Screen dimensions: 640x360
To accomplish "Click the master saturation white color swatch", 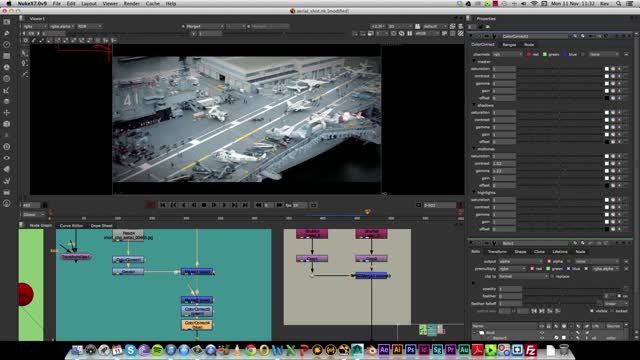I will tap(607, 69).
